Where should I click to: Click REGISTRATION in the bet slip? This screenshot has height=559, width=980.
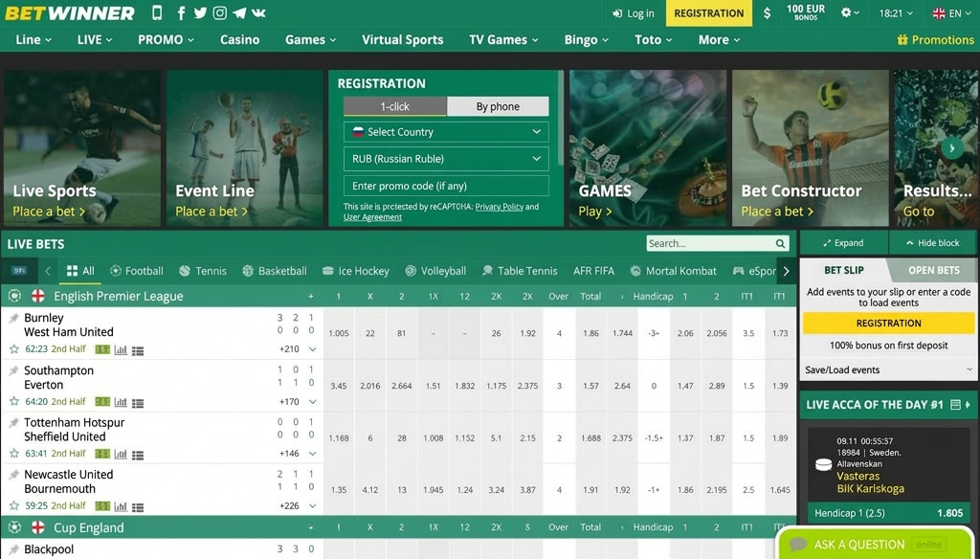coord(888,324)
